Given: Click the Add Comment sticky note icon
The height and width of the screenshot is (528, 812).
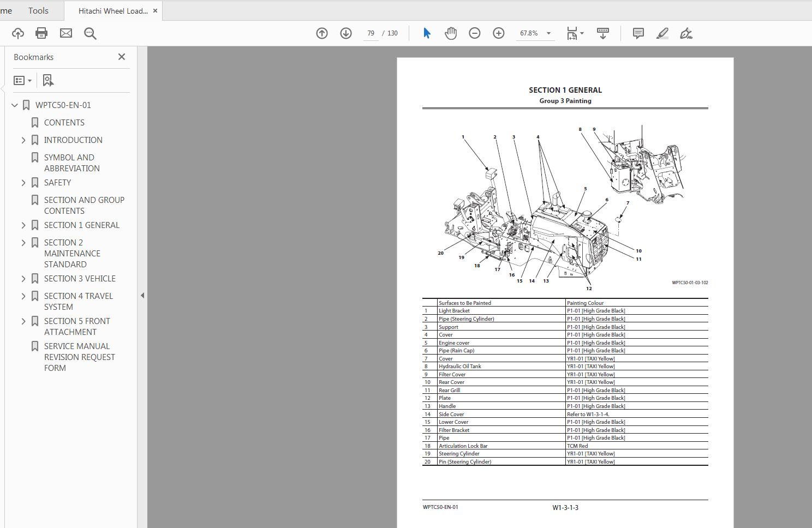Looking at the screenshot, I should pyautogui.click(x=637, y=33).
